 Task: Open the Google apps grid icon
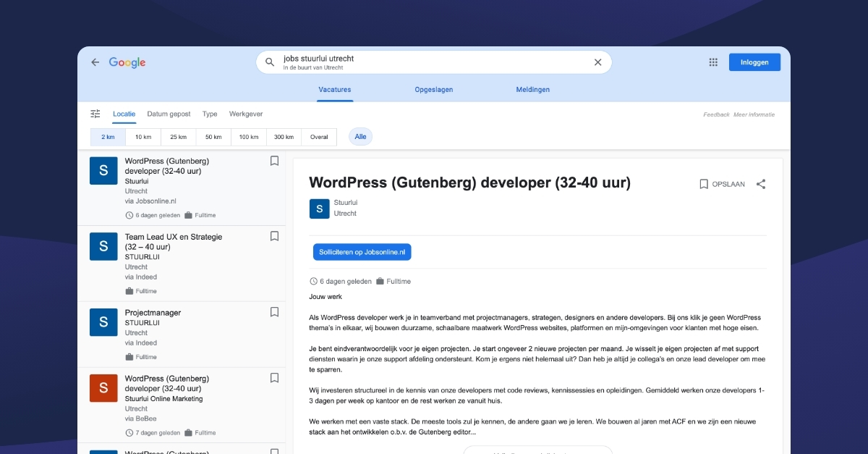713,62
